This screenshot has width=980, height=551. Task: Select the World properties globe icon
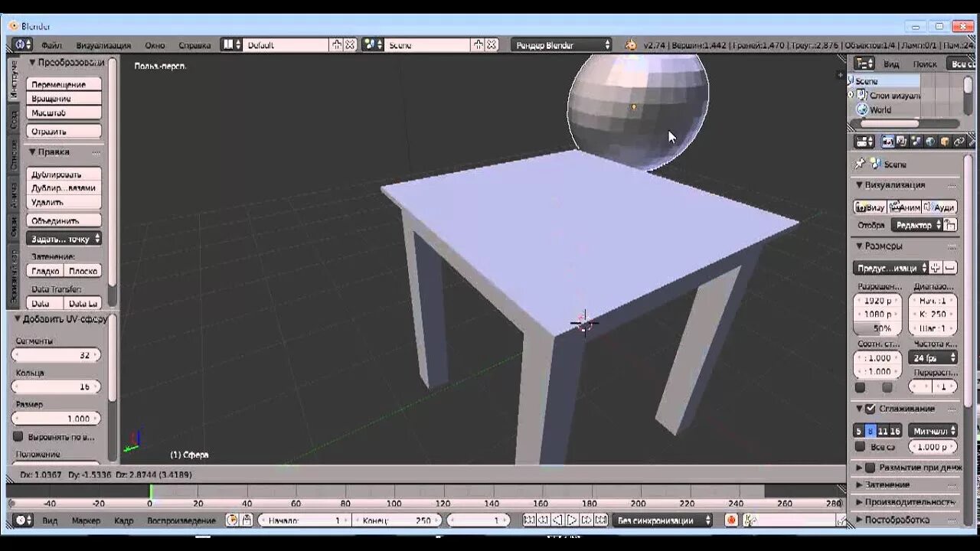pos(930,142)
